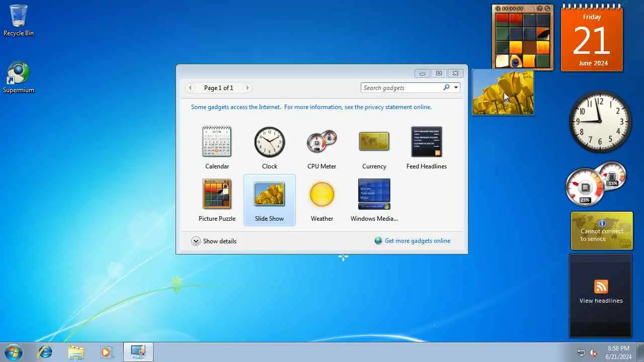The image size is (644, 362).
Task: Select the Slide Show gadget icon
Action: (269, 194)
